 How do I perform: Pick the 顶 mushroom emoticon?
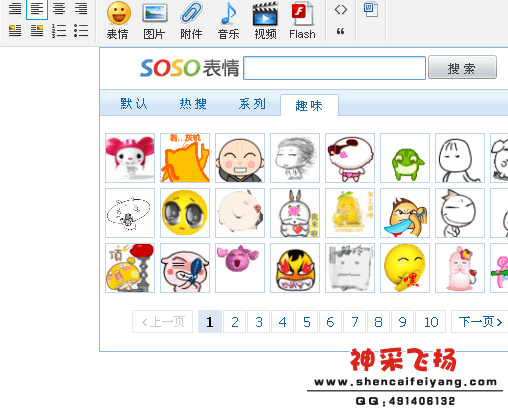click(x=130, y=268)
